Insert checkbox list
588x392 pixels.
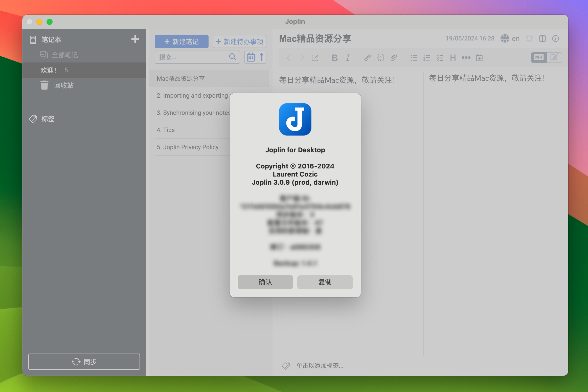pos(440,58)
